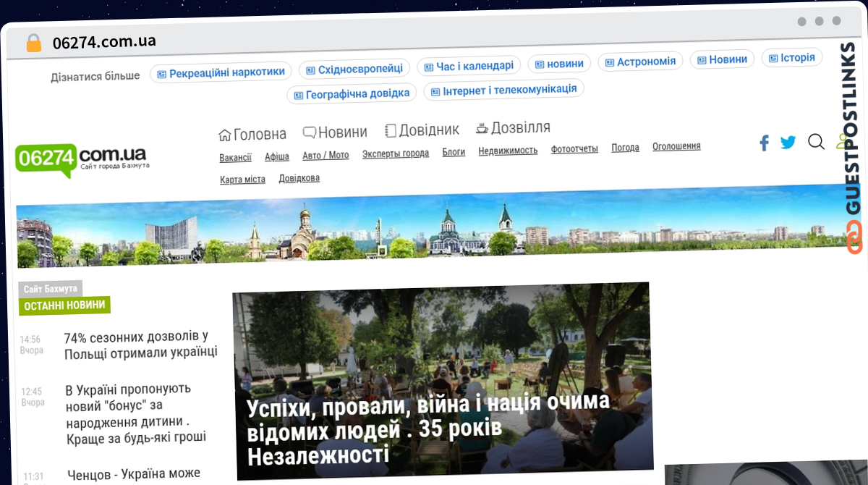Open the Ченцов - Україна може article
Screen dimensions: 868x485
click(134, 473)
